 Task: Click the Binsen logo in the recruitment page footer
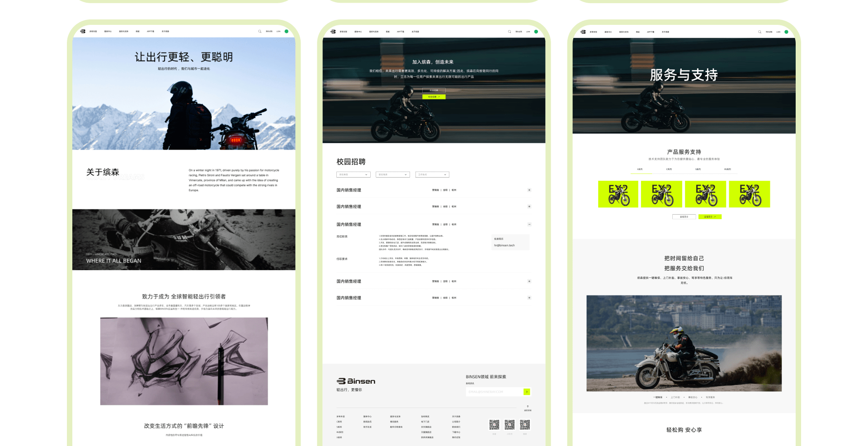point(356,381)
